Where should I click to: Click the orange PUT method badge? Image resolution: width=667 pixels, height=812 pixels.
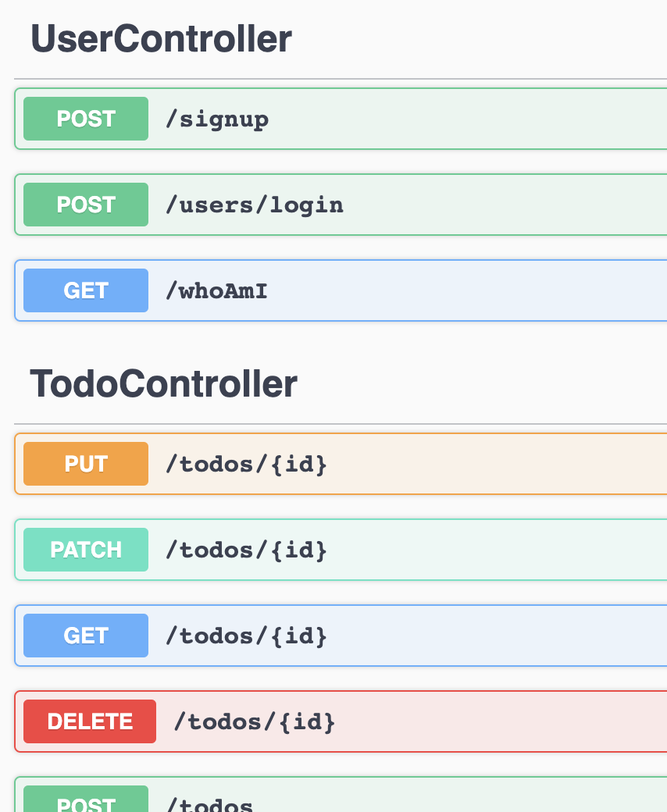pyautogui.click(x=86, y=464)
